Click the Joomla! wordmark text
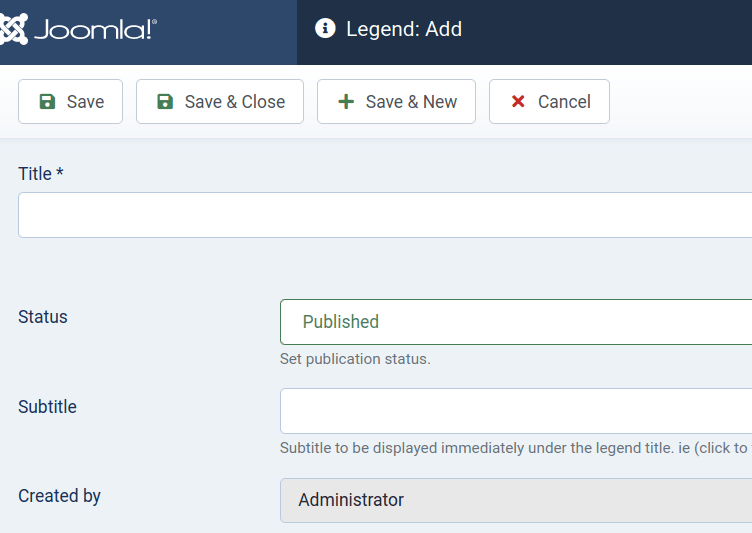 pyautogui.click(x=95, y=30)
